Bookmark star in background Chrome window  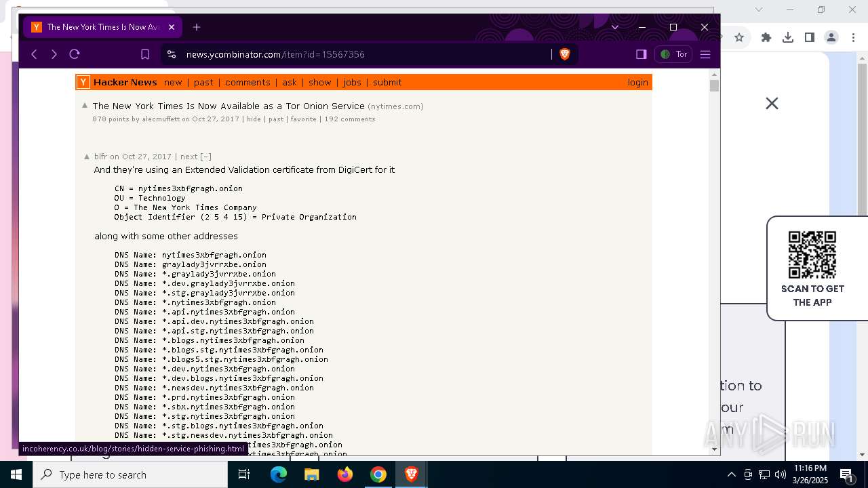[x=739, y=37]
